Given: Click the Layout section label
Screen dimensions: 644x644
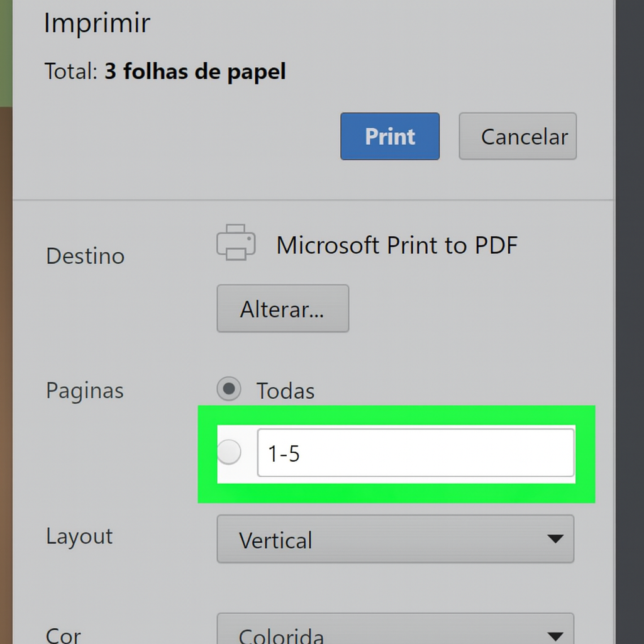Looking at the screenshot, I should [78, 536].
